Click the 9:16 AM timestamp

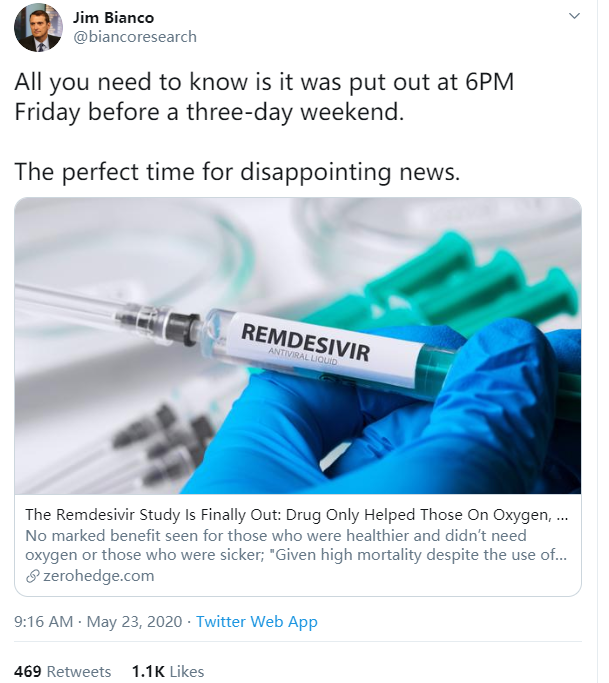click(x=43, y=622)
